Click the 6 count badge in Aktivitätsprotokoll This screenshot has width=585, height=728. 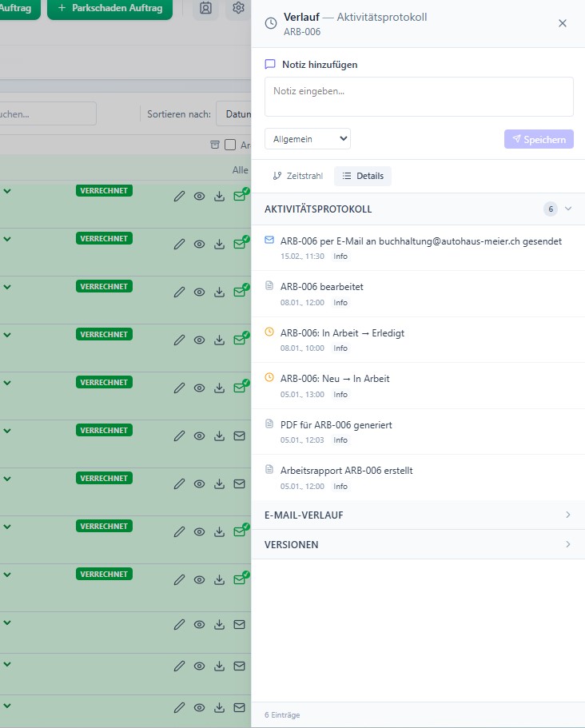[x=551, y=209]
